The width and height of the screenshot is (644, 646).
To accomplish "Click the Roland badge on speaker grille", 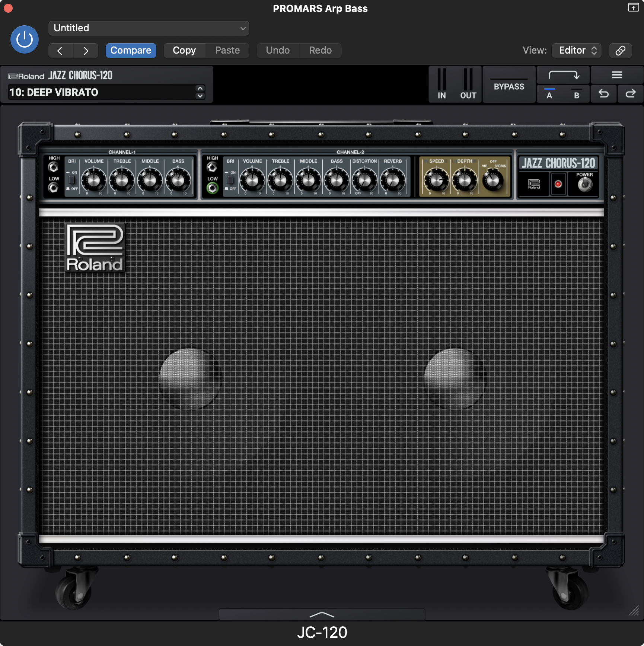I will pyautogui.click(x=95, y=248).
